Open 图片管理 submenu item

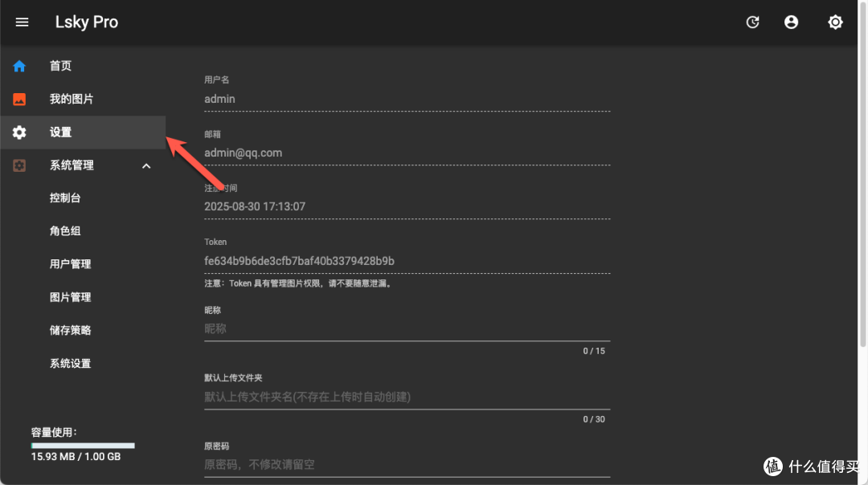tap(70, 298)
